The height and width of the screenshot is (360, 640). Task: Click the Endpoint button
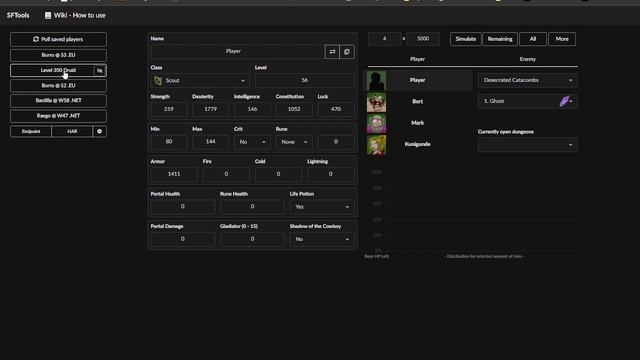pos(31,131)
